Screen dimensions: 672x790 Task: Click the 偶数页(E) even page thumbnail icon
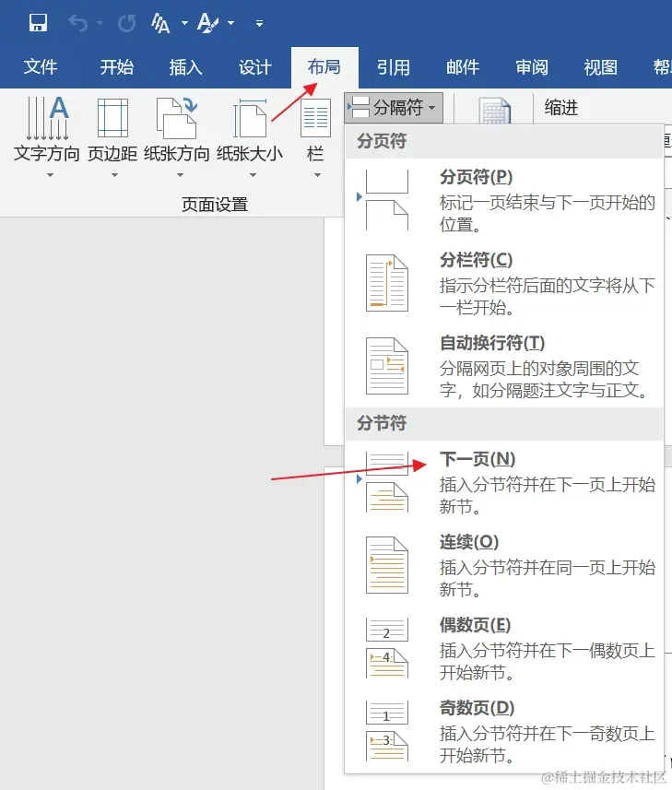pyautogui.click(x=387, y=648)
